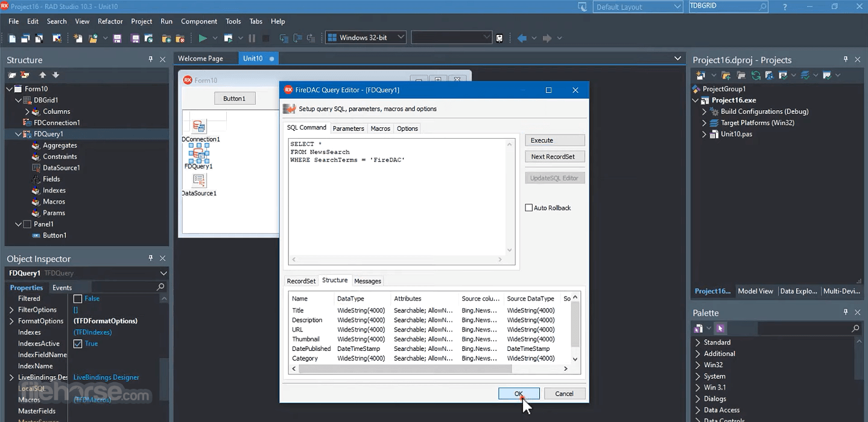
Task: Toggle the Filtered property checkbox
Action: pyautogui.click(x=78, y=298)
